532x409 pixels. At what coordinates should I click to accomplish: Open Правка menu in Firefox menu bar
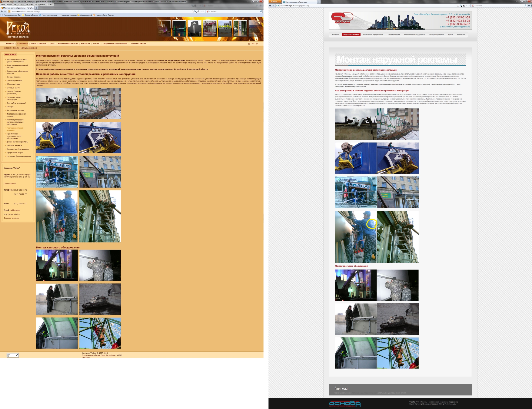coord(9,4)
